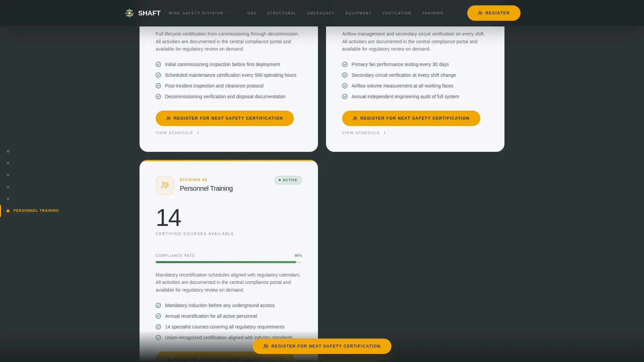Click the Division 06 label
The width and height of the screenshot is (644, 362).
point(194,180)
